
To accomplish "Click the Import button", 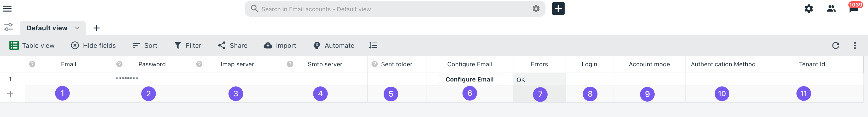I will point(280,45).
